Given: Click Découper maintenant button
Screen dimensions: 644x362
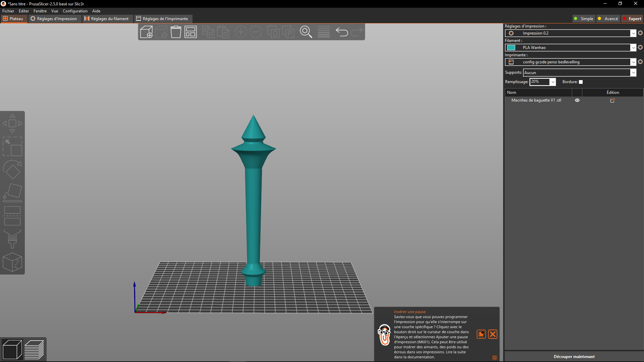Looking at the screenshot, I should click(574, 356).
